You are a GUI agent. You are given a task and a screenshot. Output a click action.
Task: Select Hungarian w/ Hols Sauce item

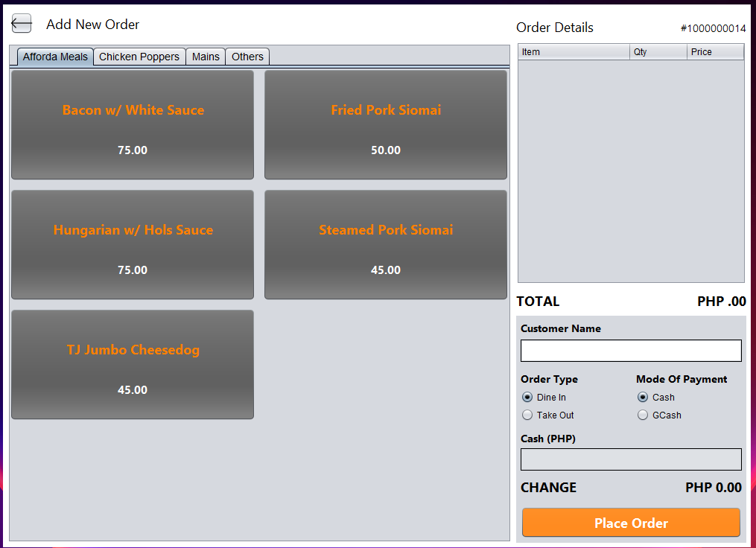click(x=133, y=245)
